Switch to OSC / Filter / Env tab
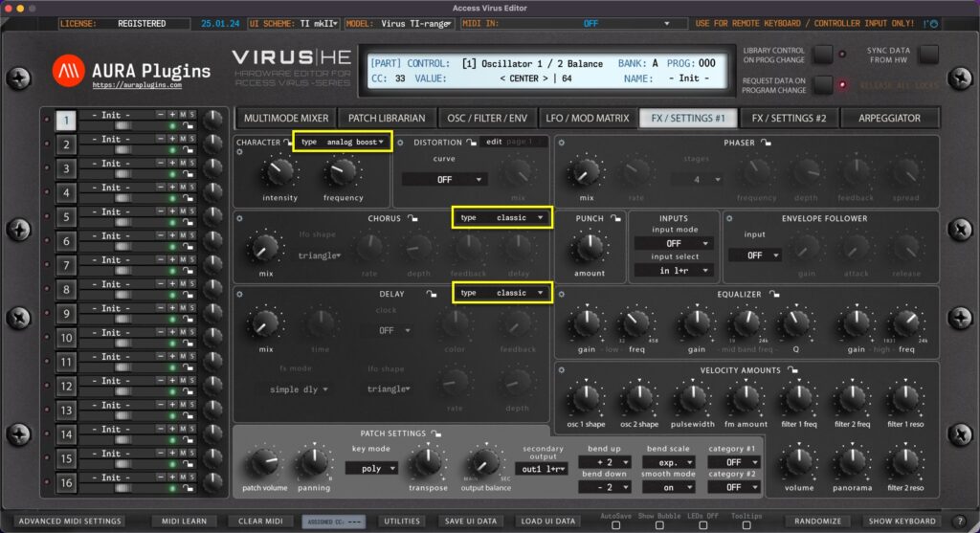Image resolution: width=980 pixels, height=533 pixels. (487, 118)
